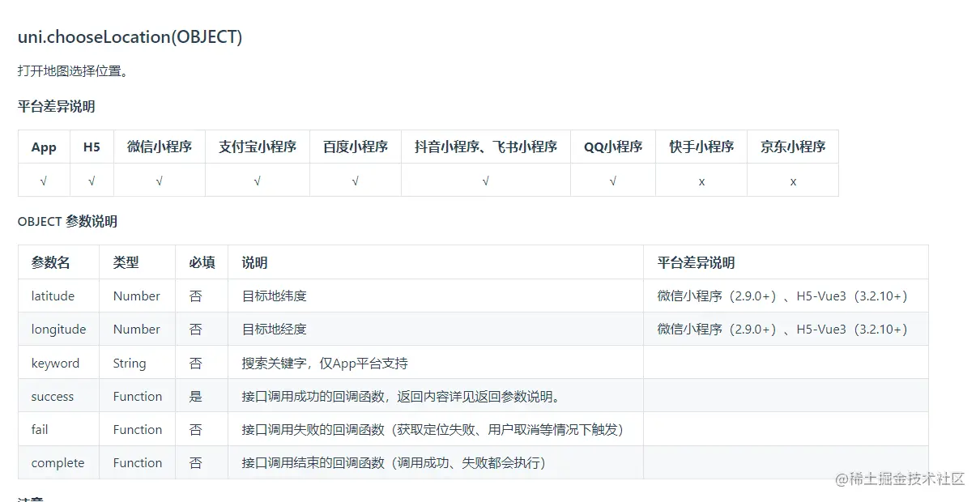Viewport: 980px width, 502px height.
Task: Click the 微信小程序 column header
Action: tap(160, 147)
